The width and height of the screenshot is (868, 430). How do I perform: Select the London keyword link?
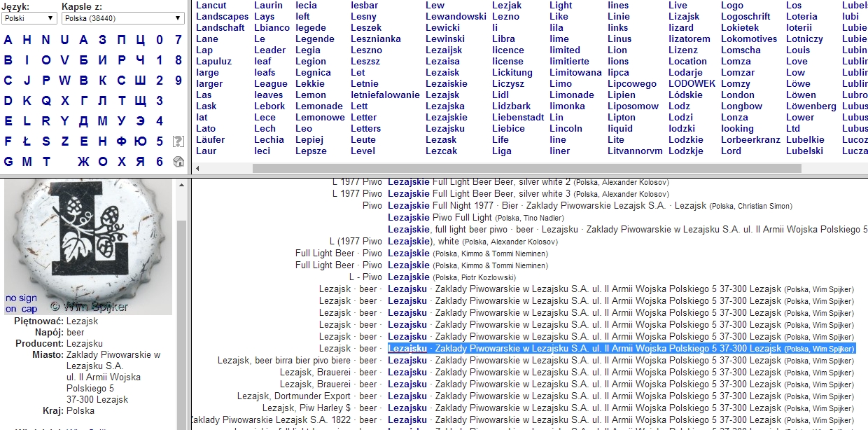tap(738, 95)
